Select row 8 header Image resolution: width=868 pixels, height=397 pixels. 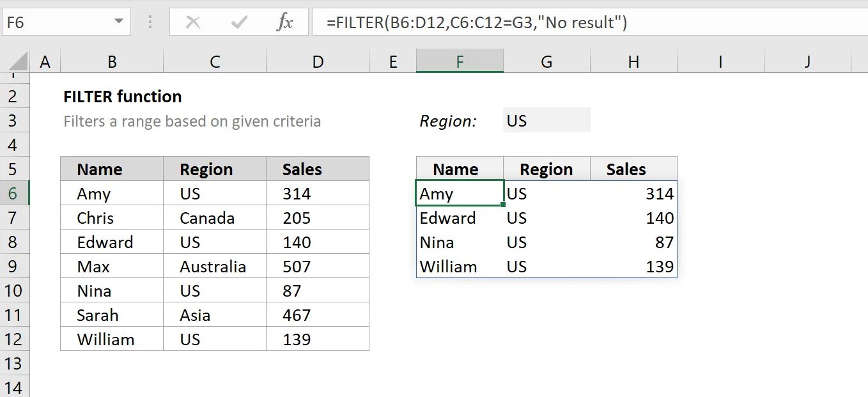(x=14, y=242)
